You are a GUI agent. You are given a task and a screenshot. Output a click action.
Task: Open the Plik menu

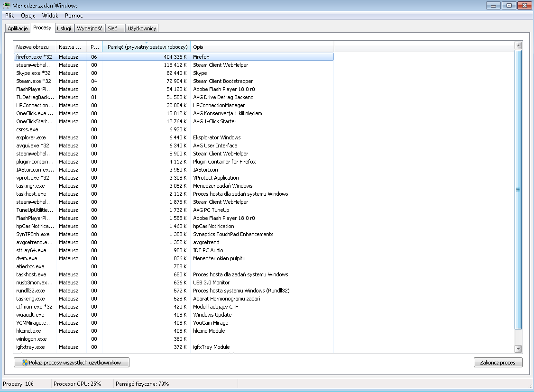pyautogui.click(x=9, y=16)
